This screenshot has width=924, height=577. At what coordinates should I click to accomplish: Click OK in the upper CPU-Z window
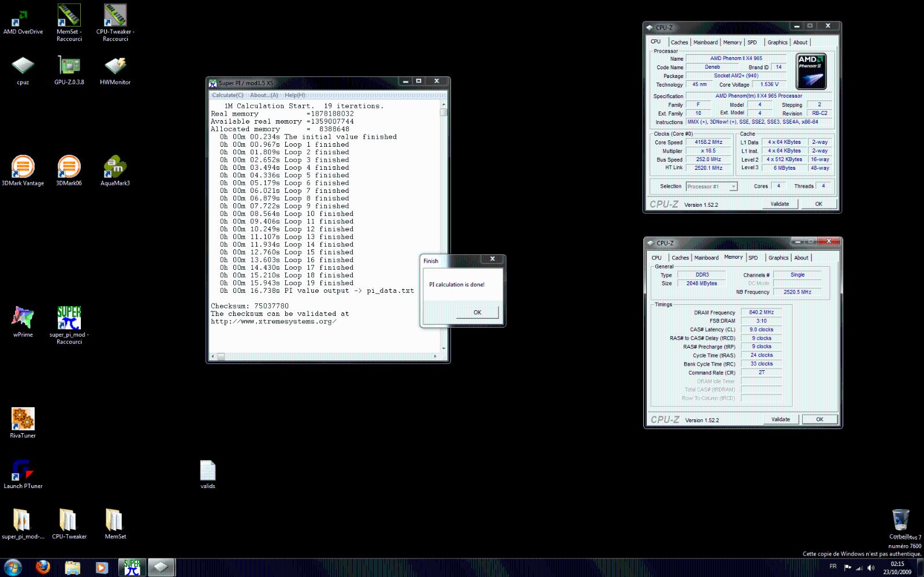point(818,204)
